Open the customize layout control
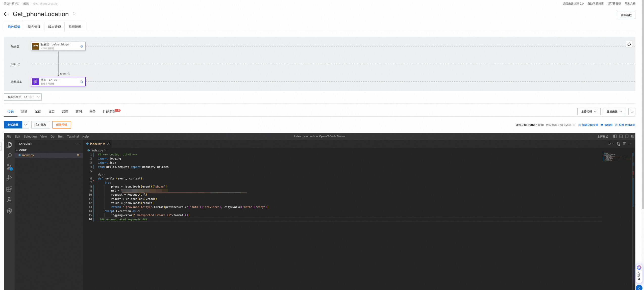Screen dimensions: 644x290 (633, 136)
